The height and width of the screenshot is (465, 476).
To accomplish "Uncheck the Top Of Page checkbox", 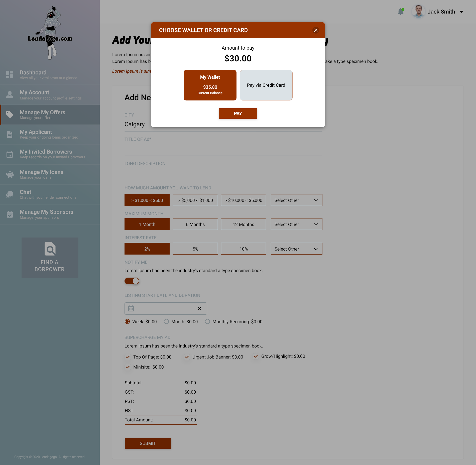I will click(128, 357).
